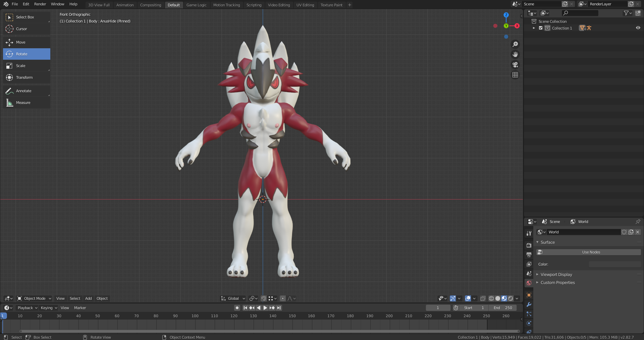644x340 pixels.
Task: Click the Use Nodes button
Action: 588,252
